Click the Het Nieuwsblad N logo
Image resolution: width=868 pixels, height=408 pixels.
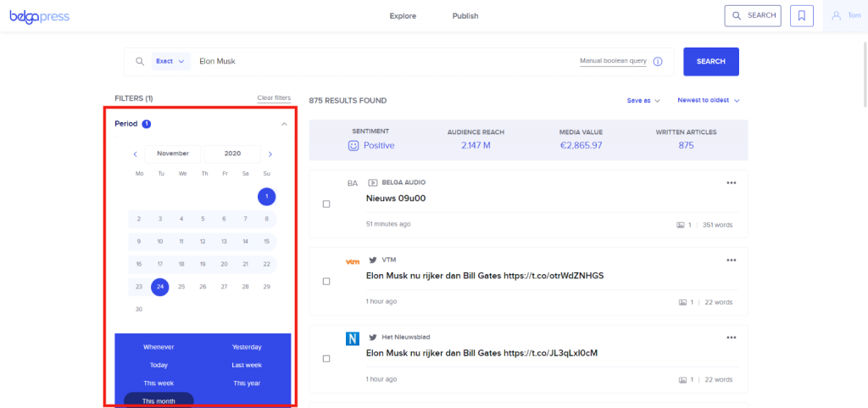click(353, 338)
